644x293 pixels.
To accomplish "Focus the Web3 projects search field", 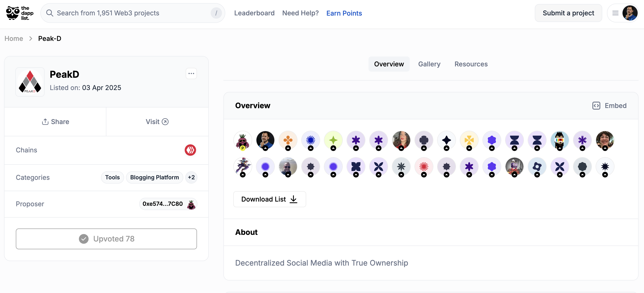I will [x=133, y=13].
